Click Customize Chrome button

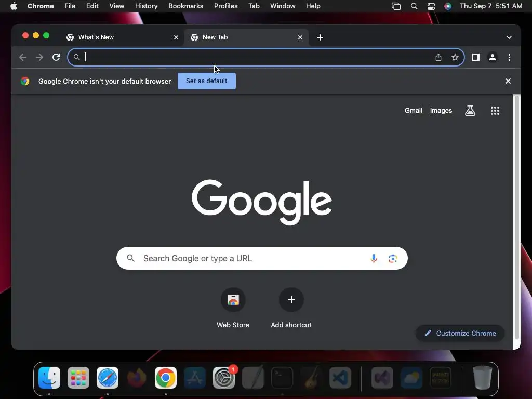(460, 333)
